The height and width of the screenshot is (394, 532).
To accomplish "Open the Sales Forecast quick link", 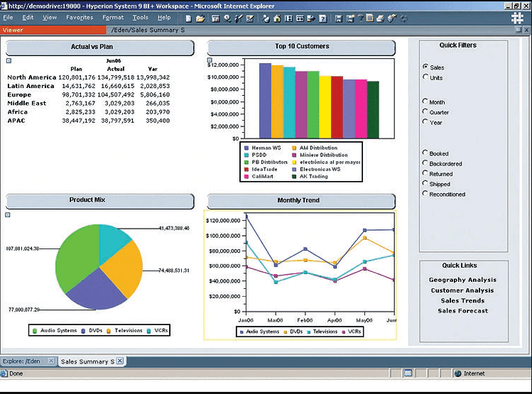I will 462,311.
